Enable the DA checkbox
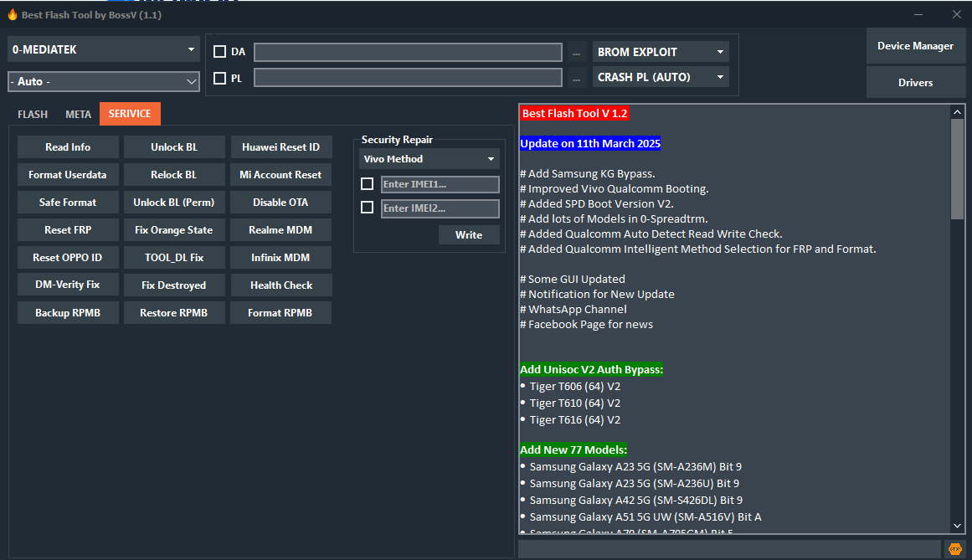This screenshot has height=560, width=972. point(219,51)
